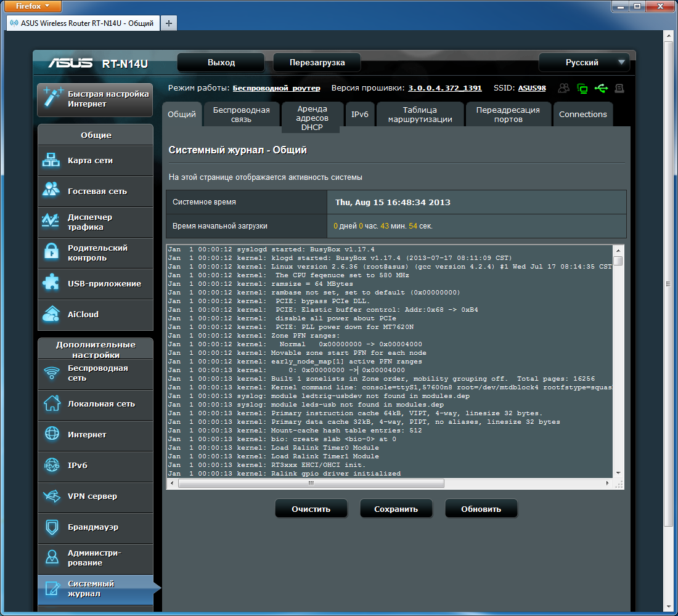Open Карта сети via its sidebar icon

coord(51,161)
